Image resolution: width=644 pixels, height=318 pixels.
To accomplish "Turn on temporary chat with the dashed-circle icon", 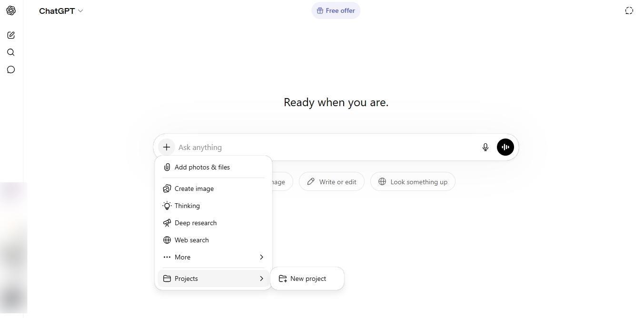I will (629, 10).
